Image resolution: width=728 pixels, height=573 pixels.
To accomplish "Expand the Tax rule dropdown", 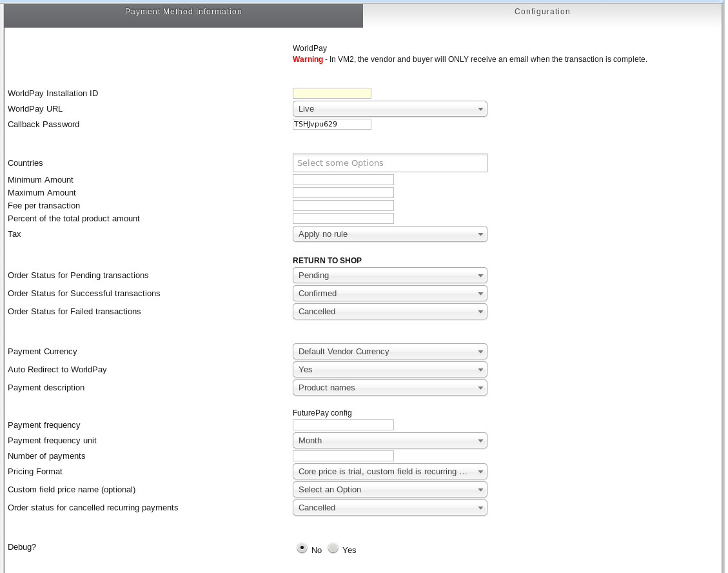I will click(x=390, y=234).
